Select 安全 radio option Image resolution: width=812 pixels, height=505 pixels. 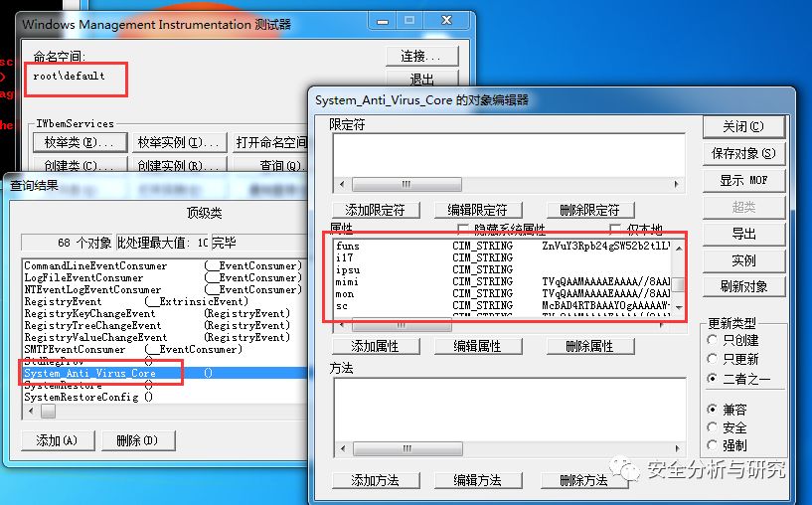(713, 427)
